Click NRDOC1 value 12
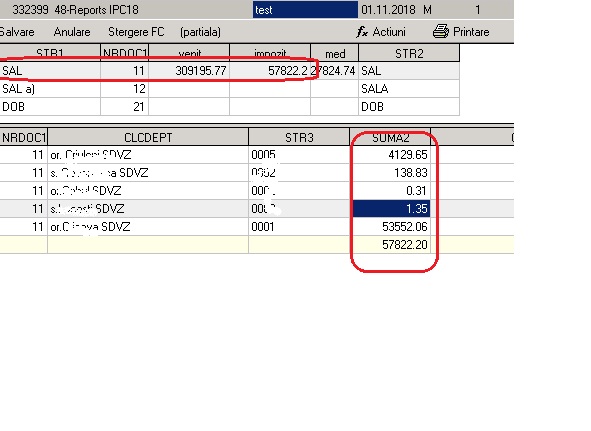The height and width of the screenshot is (431, 591). [124, 89]
